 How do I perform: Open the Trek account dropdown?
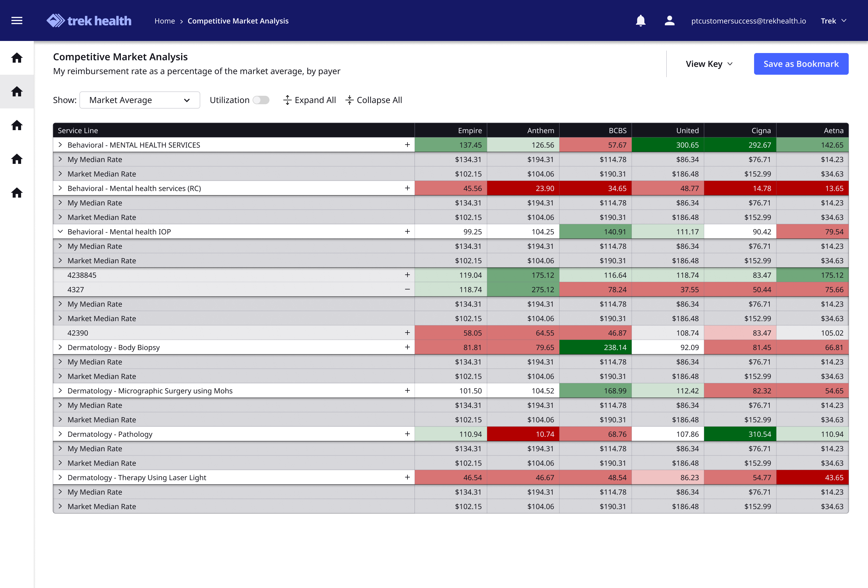[833, 21]
